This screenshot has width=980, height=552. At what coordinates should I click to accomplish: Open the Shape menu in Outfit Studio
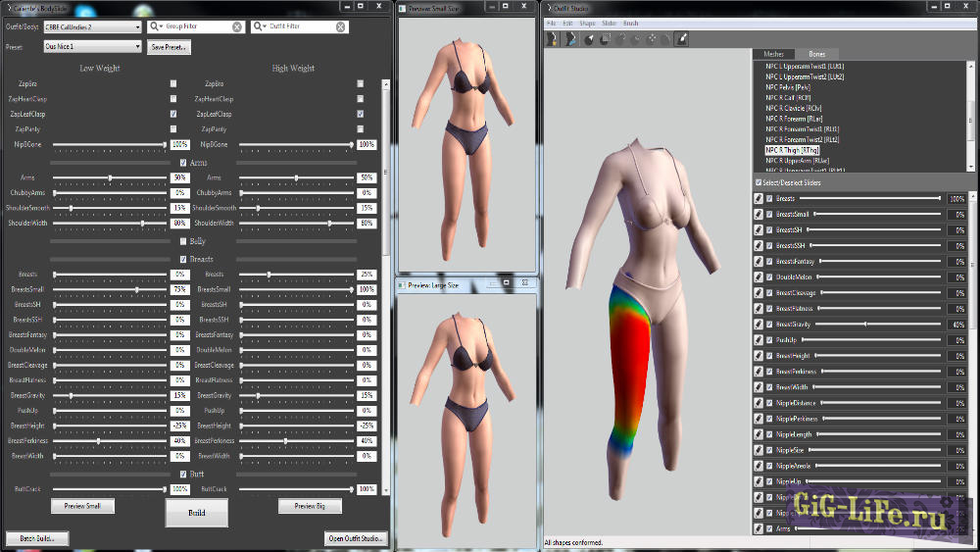(x=587, y=23)
